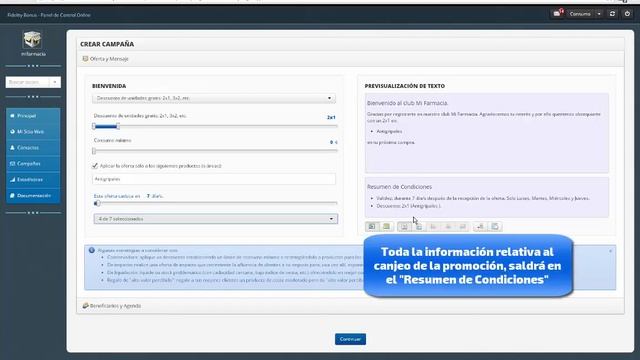Click the right handle of the 2x1 slider
Screen dimensions: 640x360
click(118, 127)
